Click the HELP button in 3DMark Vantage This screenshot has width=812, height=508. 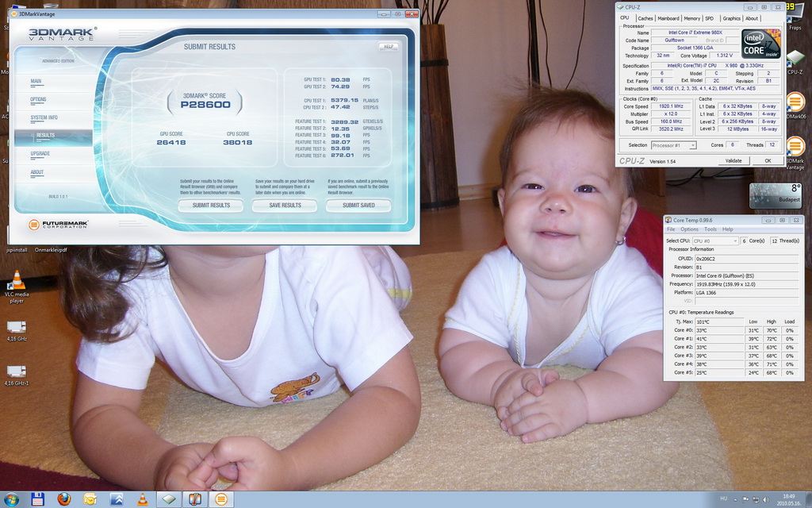[x=389, y=47]
